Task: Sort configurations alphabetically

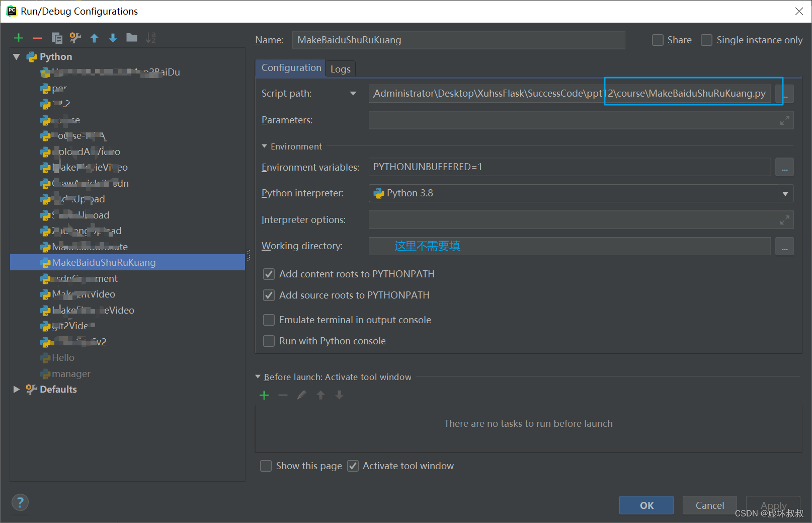Action: click(150, 38)
